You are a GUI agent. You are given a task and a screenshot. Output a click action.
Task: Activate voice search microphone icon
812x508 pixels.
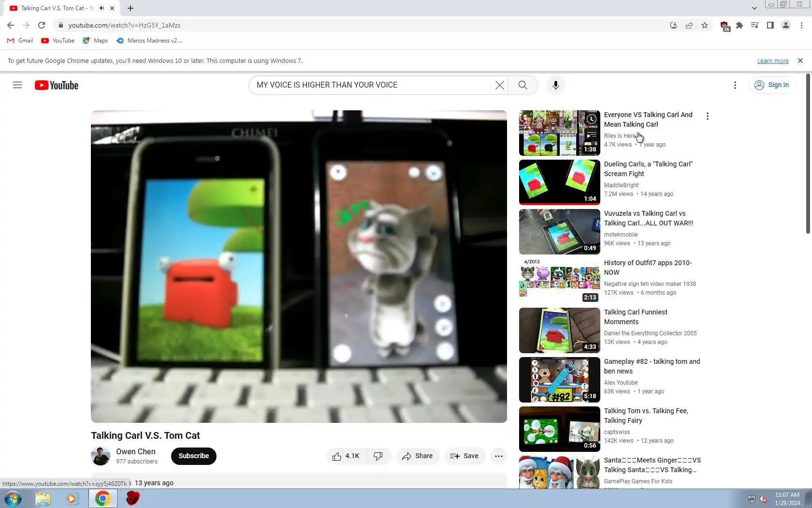click(556, 85)
